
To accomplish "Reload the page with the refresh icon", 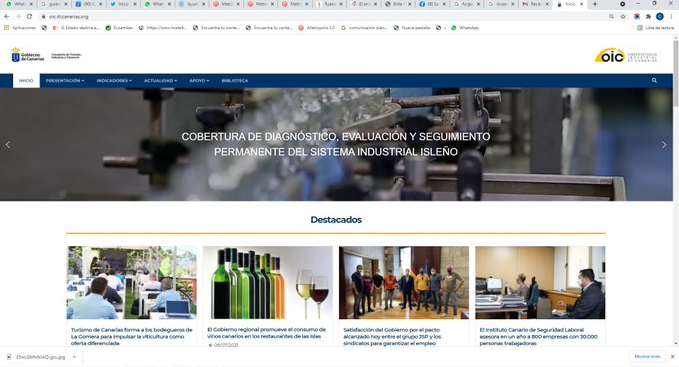I will coord(29,16).
